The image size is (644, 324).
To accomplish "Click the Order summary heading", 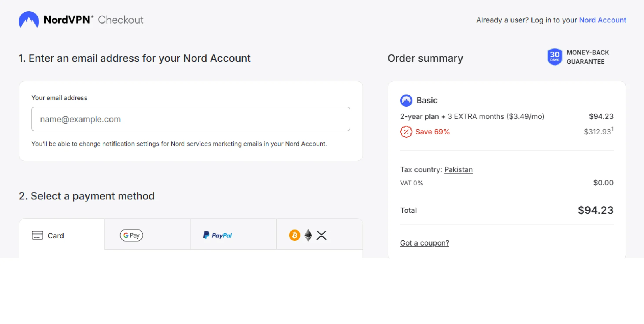I will (x=425, y=58).
